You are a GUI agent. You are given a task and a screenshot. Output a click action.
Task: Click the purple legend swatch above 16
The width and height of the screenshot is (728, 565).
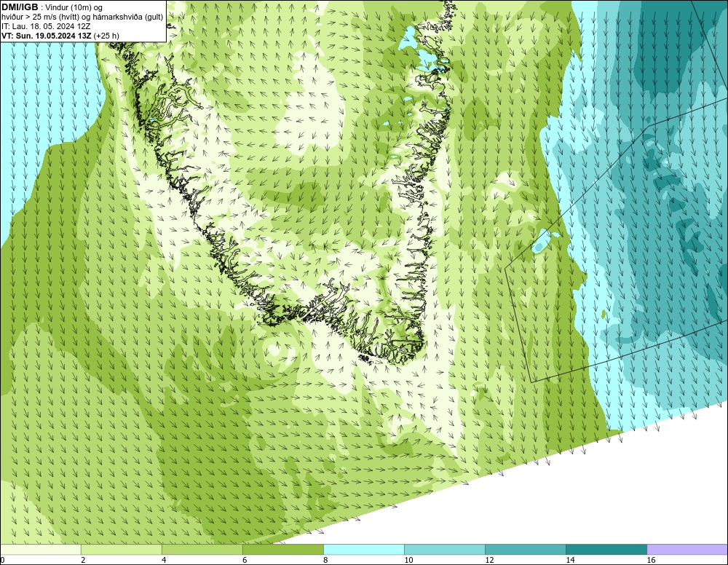(x=687, y=550)
